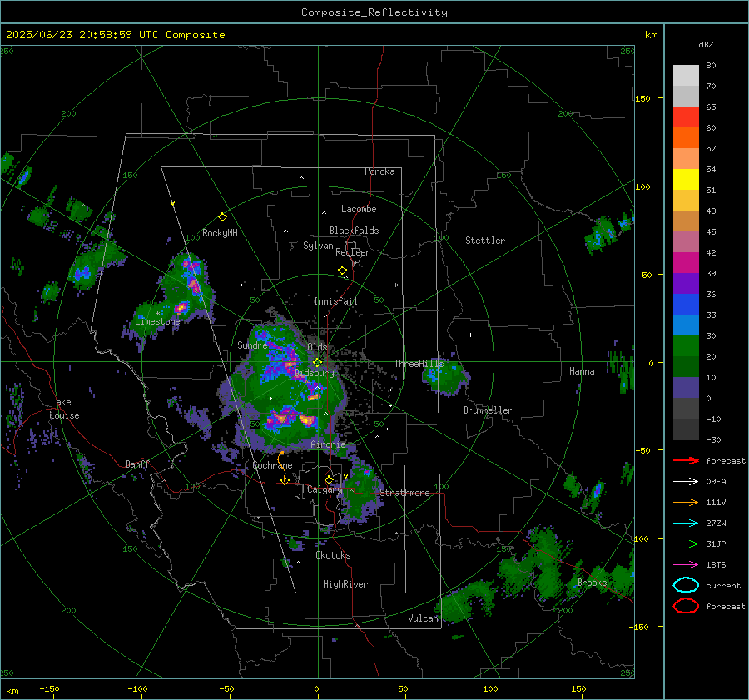Click the white asterisk east of Innisfail
Screen dimensions: 749x700
pos(395,285)
